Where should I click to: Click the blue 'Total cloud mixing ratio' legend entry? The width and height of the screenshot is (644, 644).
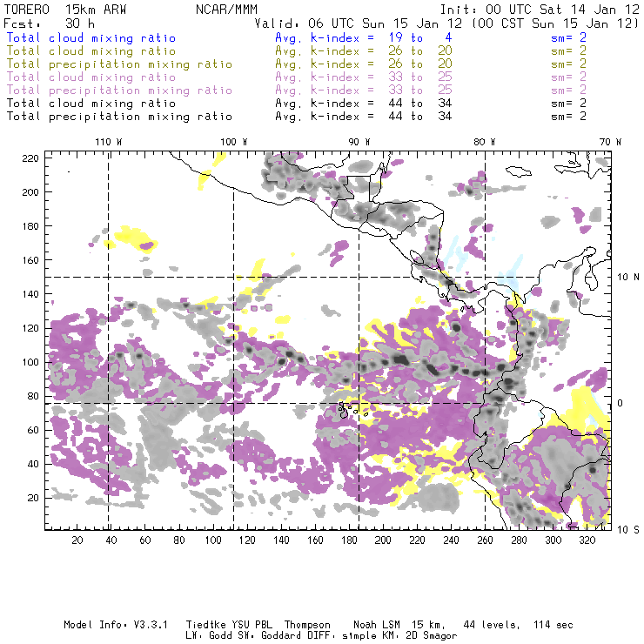click(91, 37)
